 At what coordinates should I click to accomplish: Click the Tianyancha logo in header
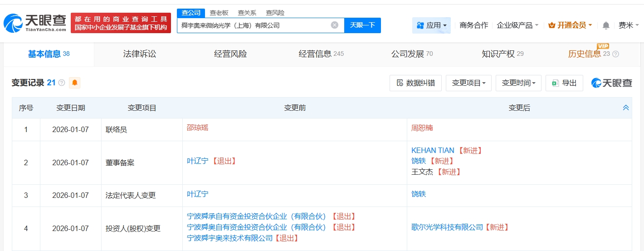pos(34,23)
